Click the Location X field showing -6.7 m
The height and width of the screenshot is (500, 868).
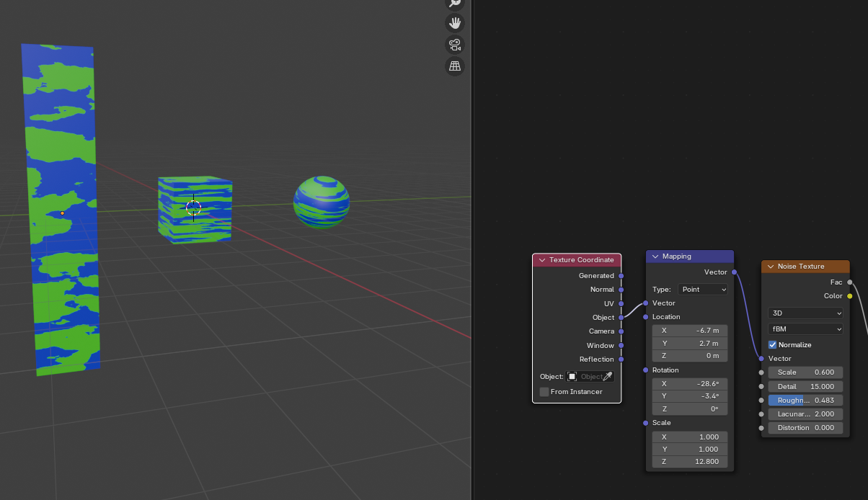coord(690,331)
